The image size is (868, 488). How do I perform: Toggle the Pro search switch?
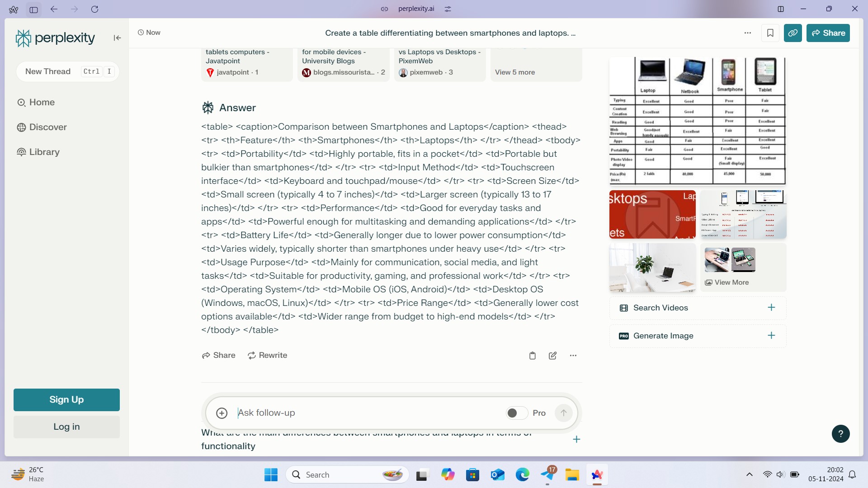coord(516,413)
